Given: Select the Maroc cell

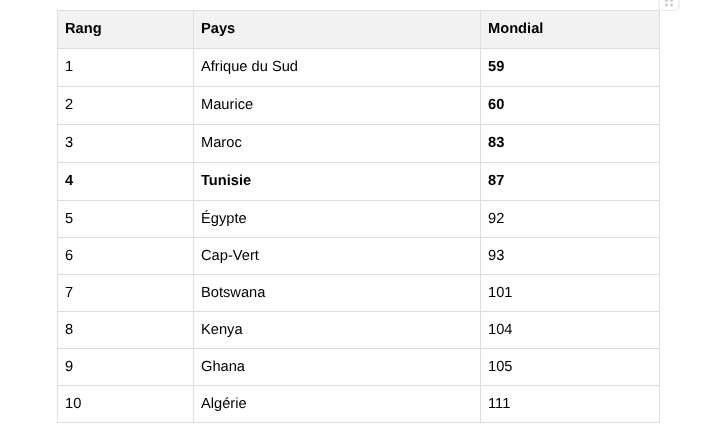Looking at the screenshot, I should [221, 143].
